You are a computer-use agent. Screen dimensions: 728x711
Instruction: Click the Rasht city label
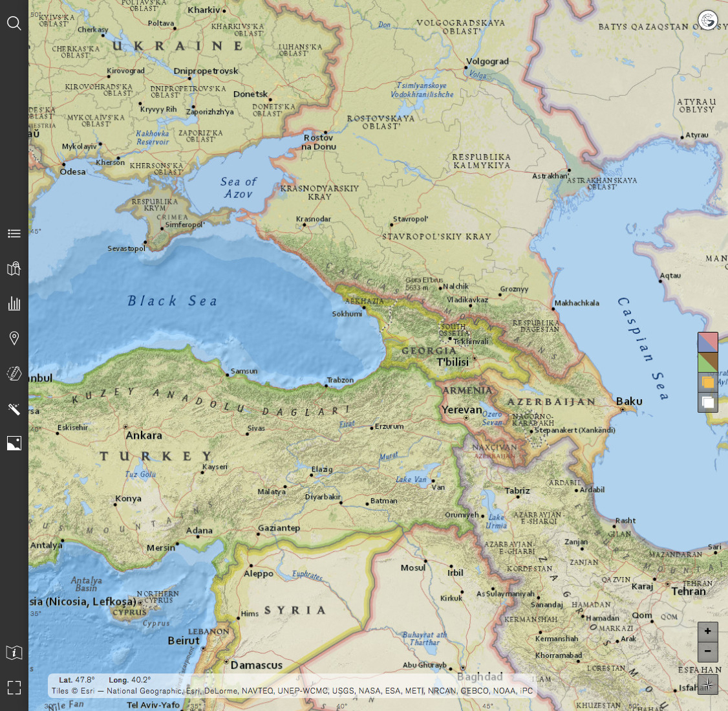tap(625, 521)
